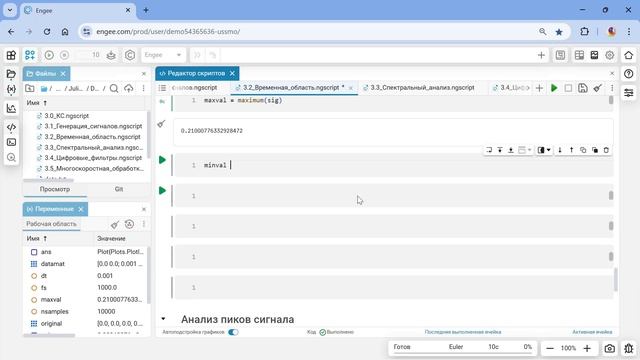Run the whole script green play
Screen dimensions: 640x360
554,88
